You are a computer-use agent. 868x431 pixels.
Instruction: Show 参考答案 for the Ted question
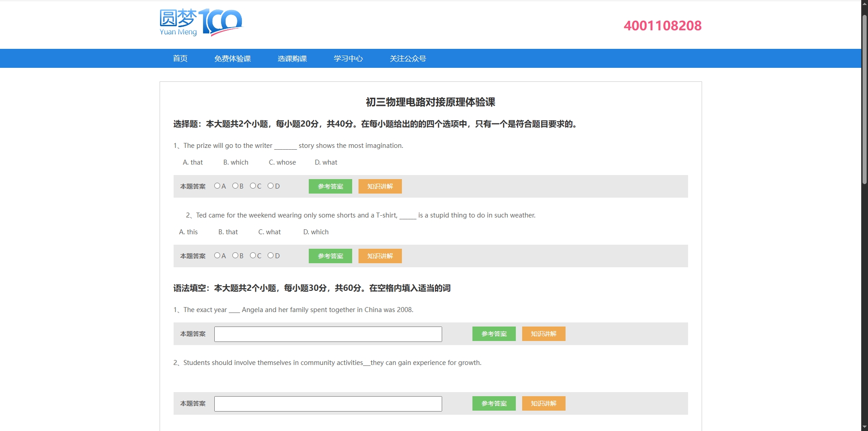[330, 256]
